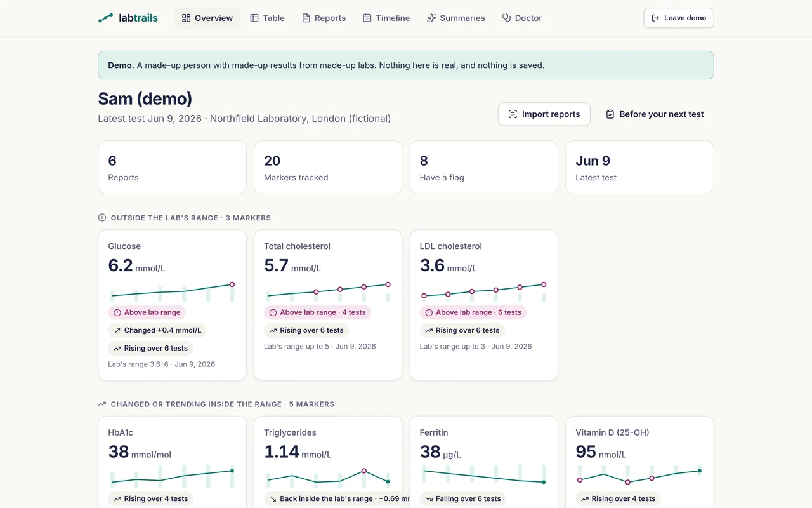This screenshot has width=812, height=508.
Task: Click the trend icon beside Changed or trending heading
Action: click(102, 404)
